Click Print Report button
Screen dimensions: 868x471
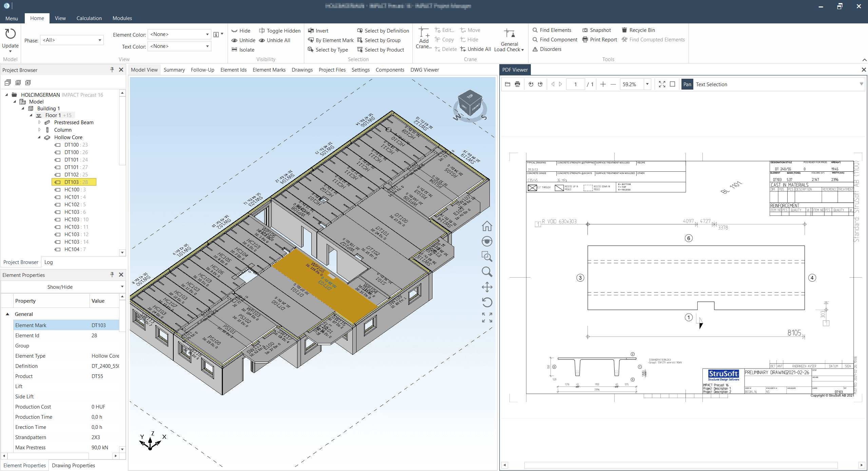tap(600, 40)
